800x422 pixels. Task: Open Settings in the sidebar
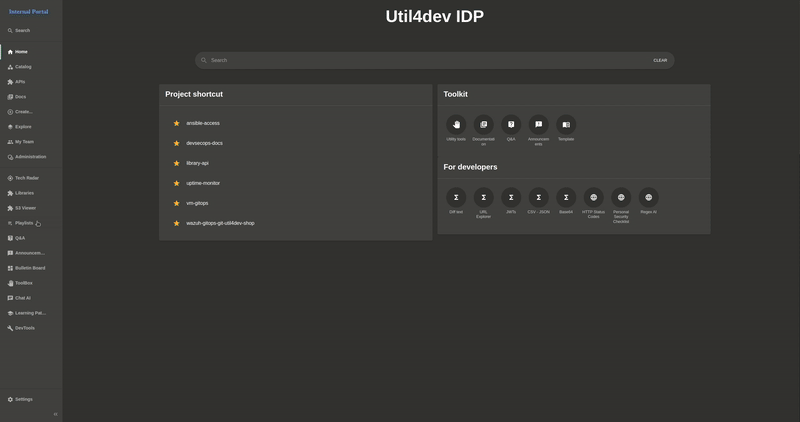23,399
